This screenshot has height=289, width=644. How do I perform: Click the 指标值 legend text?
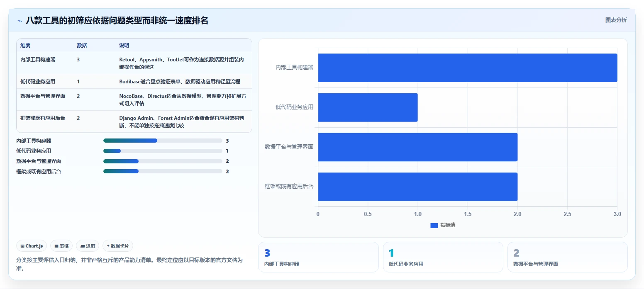tap(448, 225)
